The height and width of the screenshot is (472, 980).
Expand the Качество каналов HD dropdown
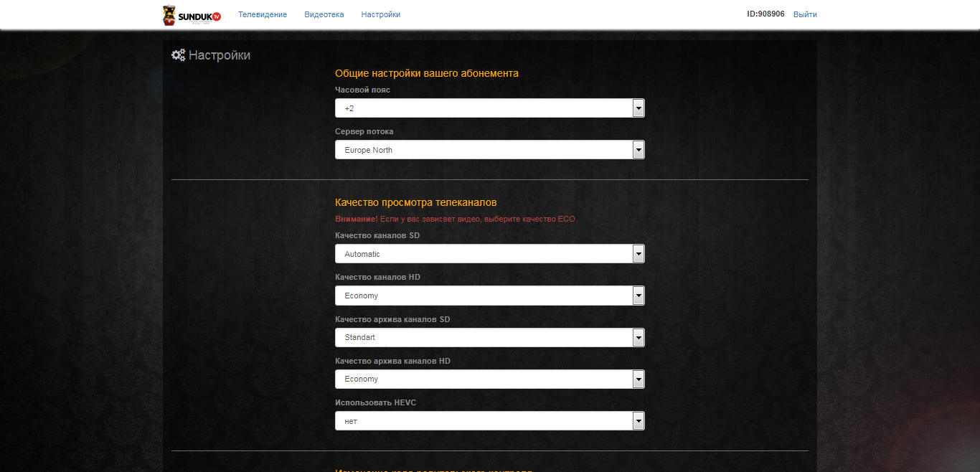click(489, 296)
